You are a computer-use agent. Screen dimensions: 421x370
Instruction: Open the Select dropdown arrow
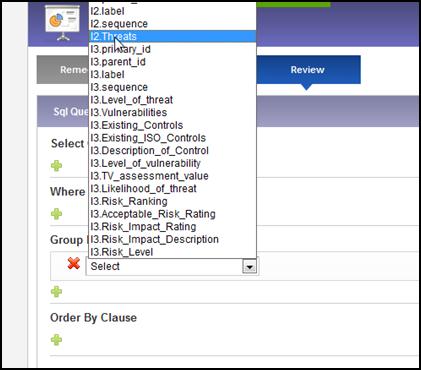click(249, 267)
